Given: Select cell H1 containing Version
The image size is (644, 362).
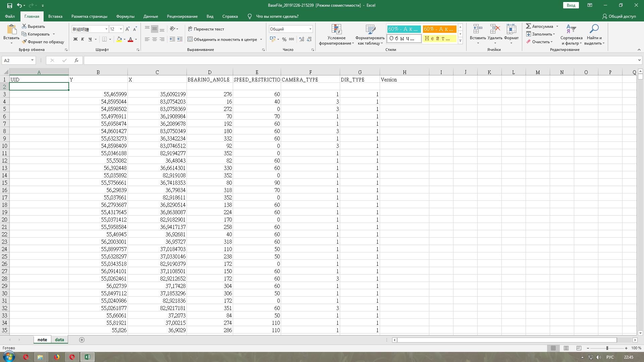Looking at the screenshot, I should (404, 80).
